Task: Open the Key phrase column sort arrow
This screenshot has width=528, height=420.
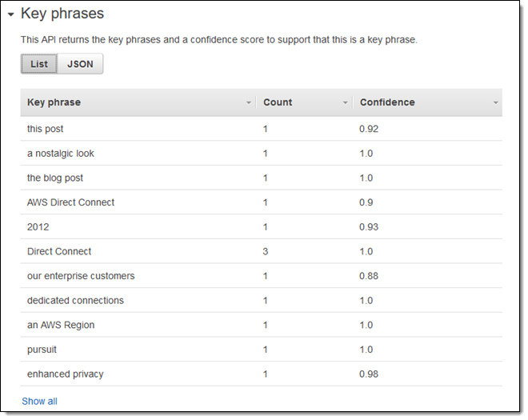Action: click(250, 103)
